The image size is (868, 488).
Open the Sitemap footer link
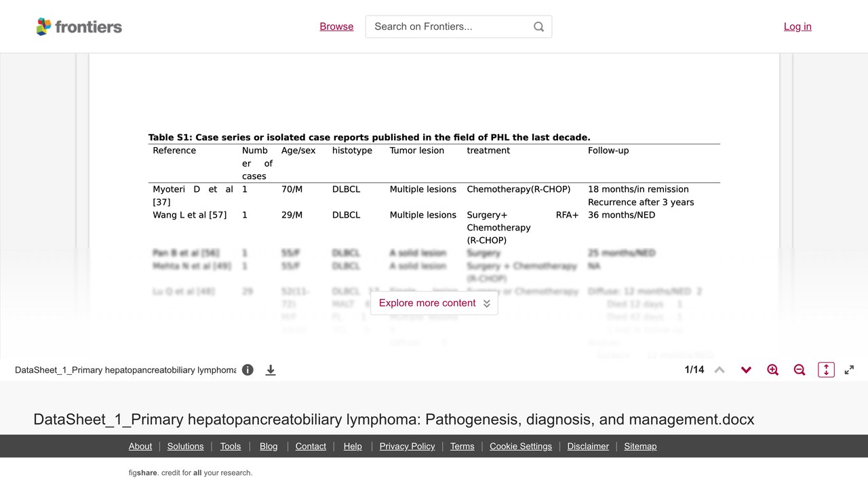click(x=641, y=446)
